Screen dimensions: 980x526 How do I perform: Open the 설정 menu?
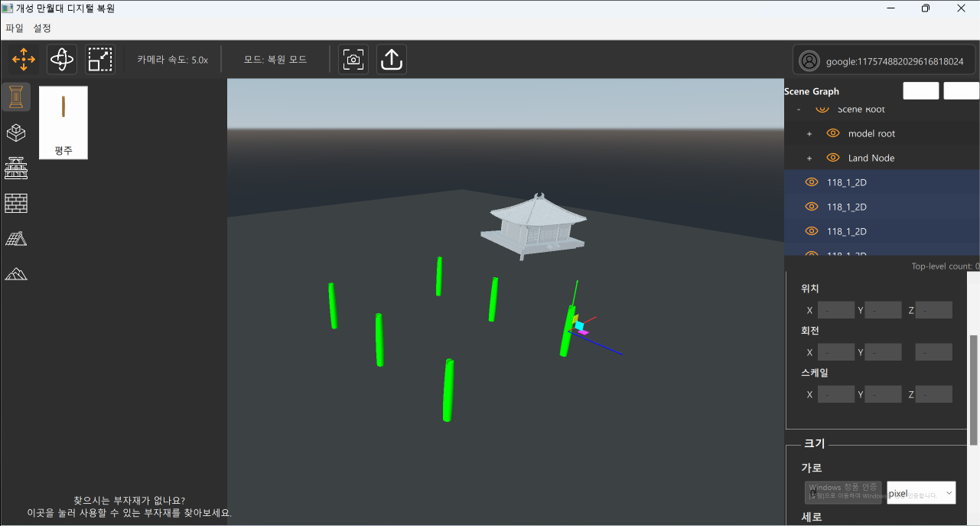coord(42,28)
